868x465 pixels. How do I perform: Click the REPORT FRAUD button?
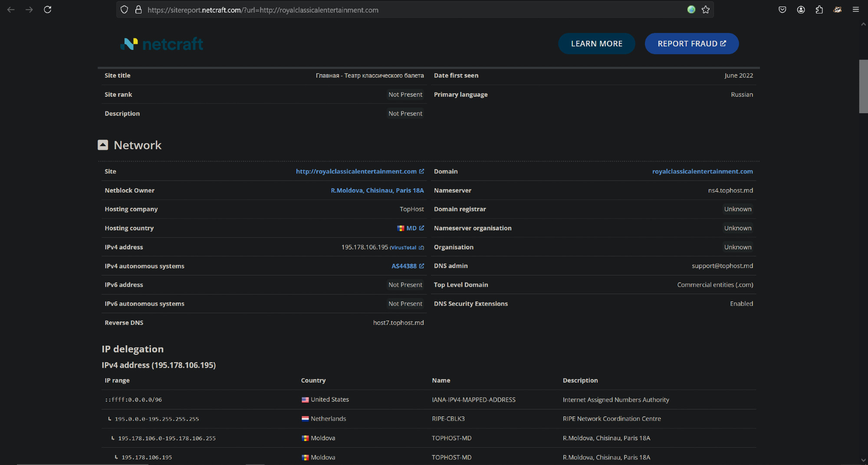coord(692,43)
